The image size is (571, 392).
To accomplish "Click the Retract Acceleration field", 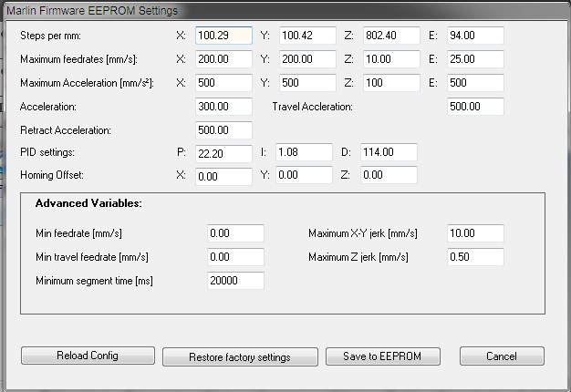I will [x=223, y=130].
